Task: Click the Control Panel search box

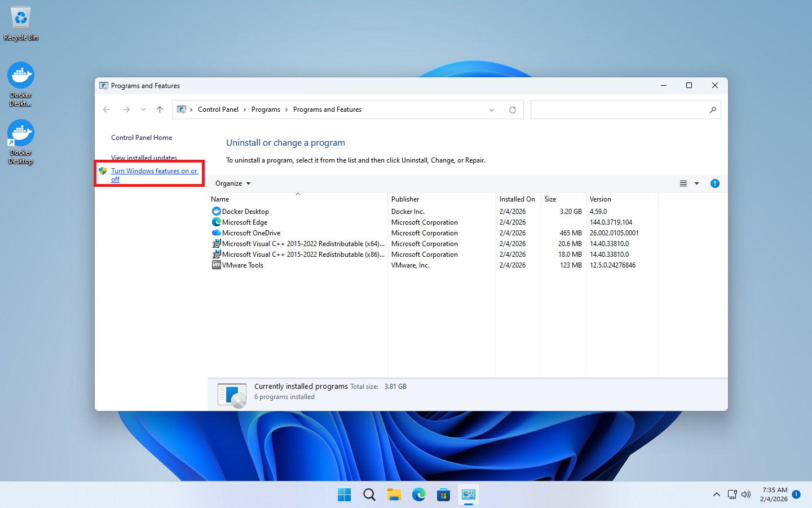Action: click(x=620, y=110)
